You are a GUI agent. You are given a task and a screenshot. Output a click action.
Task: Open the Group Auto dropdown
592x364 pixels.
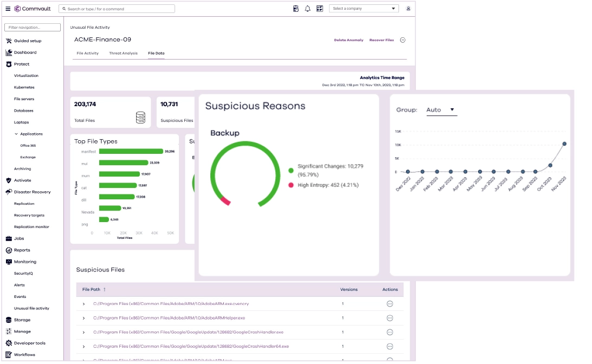pyautogui.click(x=440, y=110)
